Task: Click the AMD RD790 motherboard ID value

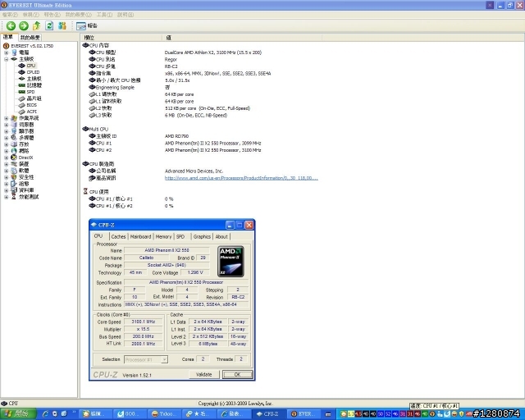Action: [177, 136]
